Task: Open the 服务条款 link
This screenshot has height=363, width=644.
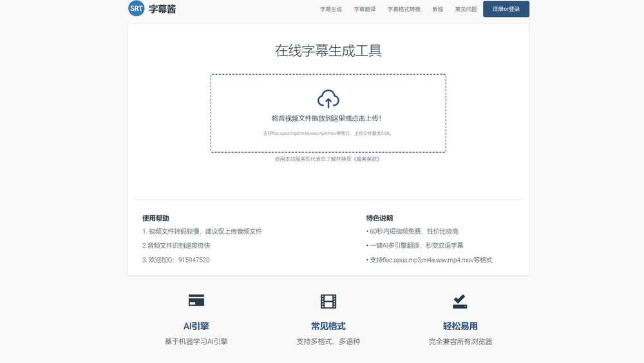Action: [x=367, y=159]
